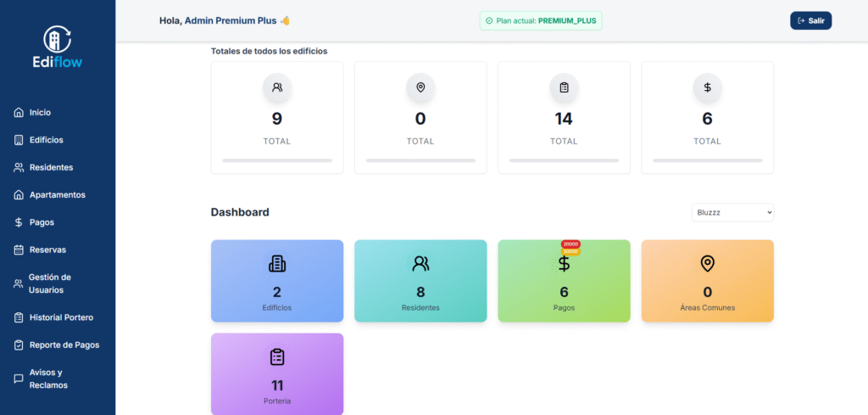Open the purple Portería dashboard card
The height and width of the screenshot is (415, 868).
point(277,373)
